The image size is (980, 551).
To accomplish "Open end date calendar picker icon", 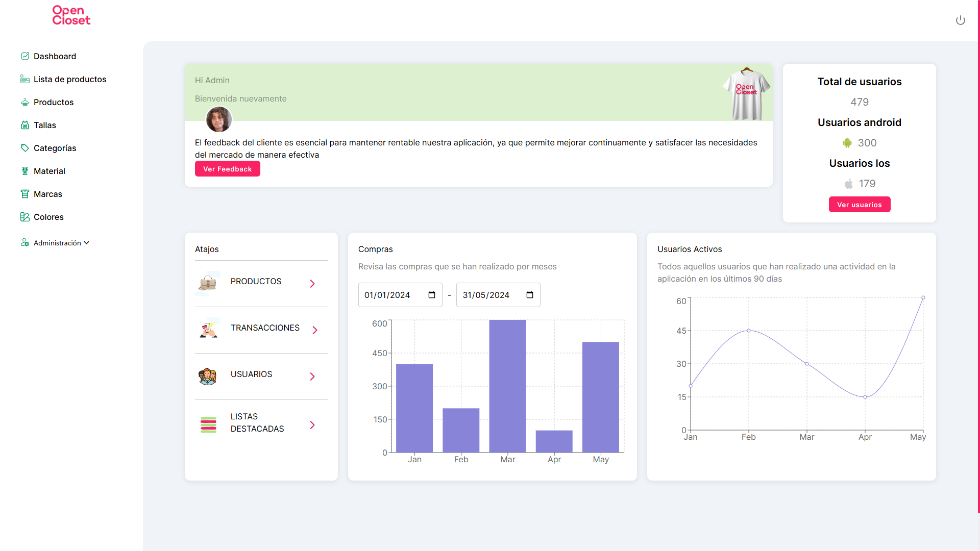I will point(530,295).
